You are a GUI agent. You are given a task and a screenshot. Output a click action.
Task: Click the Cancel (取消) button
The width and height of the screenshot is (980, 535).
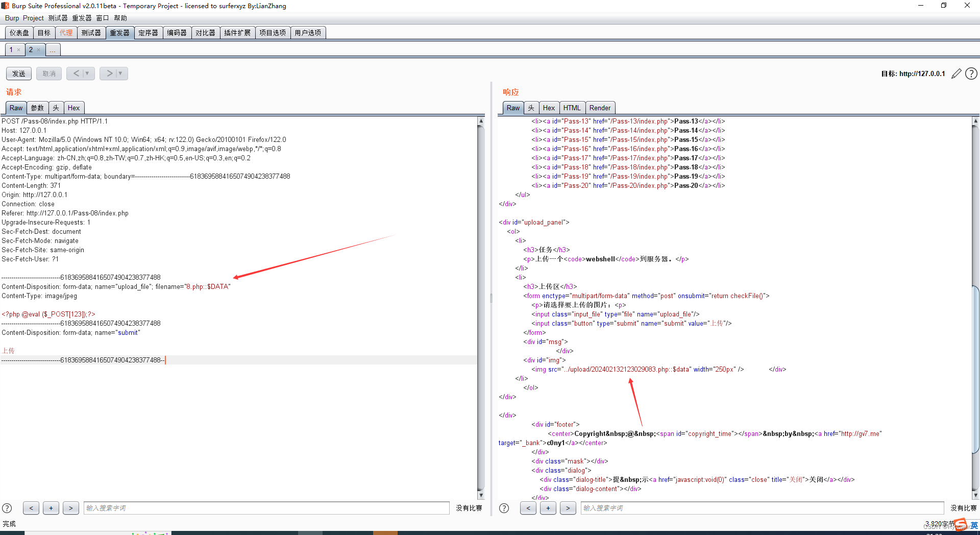(49, 74)
